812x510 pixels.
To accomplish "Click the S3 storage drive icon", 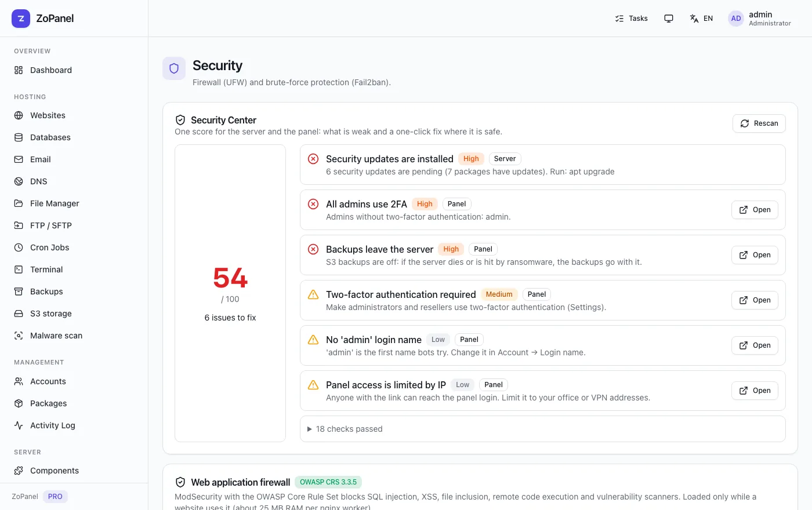I will tap(19, 314).
